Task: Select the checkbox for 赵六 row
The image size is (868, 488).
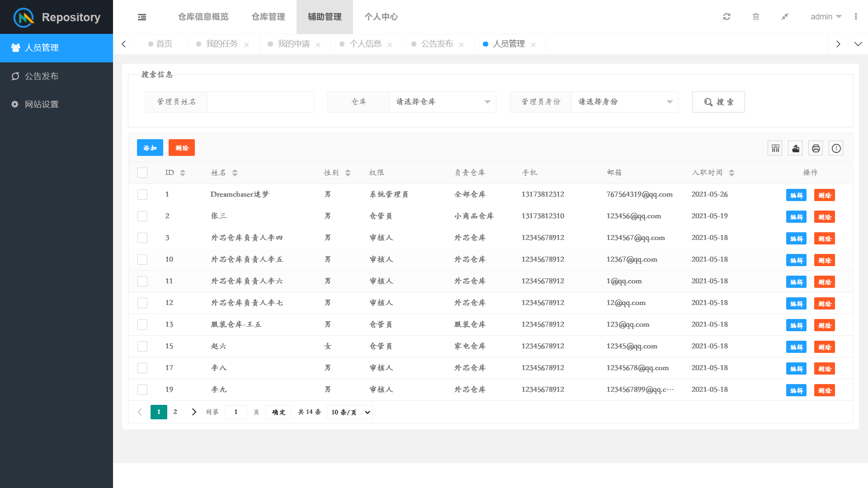Action: (142, 347)
